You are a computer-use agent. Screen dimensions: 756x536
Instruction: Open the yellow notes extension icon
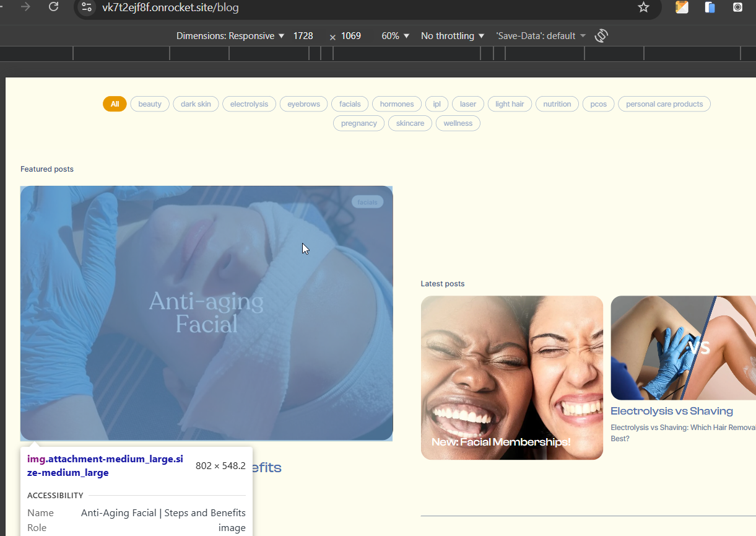[682, 7]
